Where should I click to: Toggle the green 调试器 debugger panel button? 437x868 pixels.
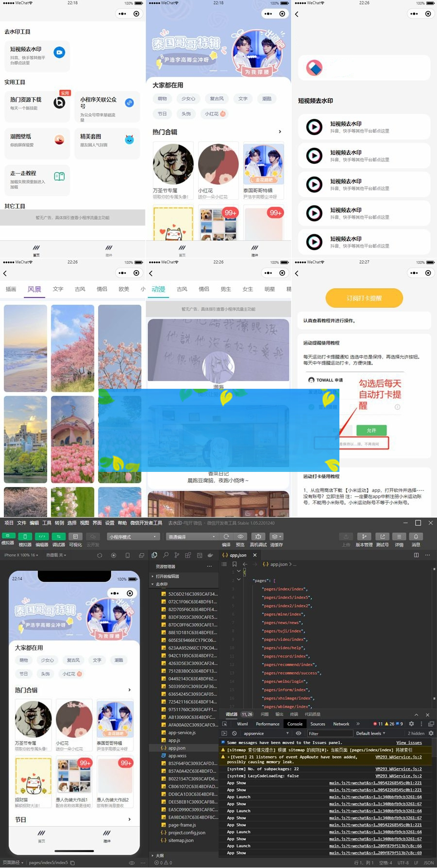(x=58, y=537)
